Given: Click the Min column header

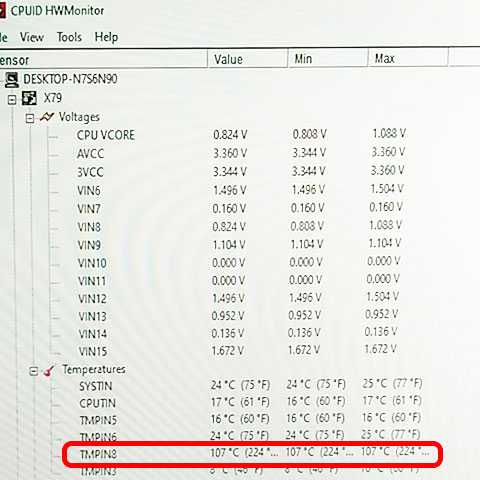Looking at the screenshot, I should [x=327, y=59].
